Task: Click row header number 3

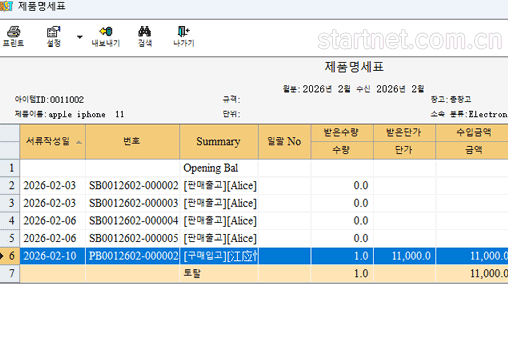Action: pyautogui.click(x=10, y=203)
